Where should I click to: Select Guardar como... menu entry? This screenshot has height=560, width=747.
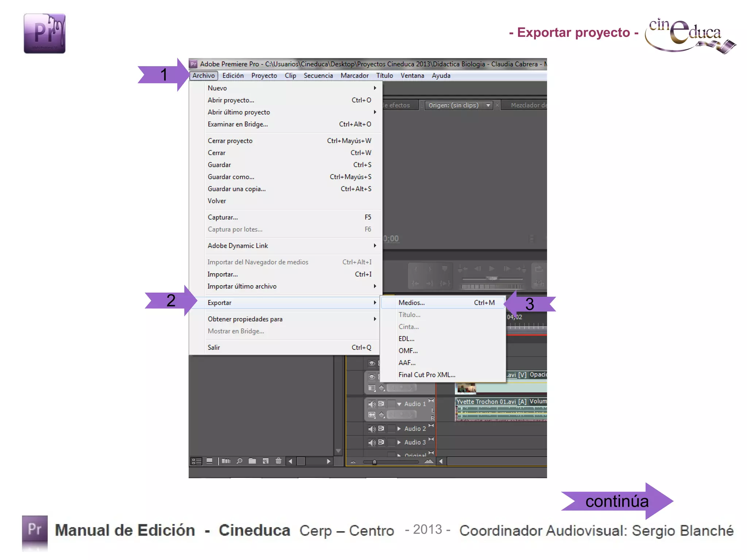click(285, 177)
